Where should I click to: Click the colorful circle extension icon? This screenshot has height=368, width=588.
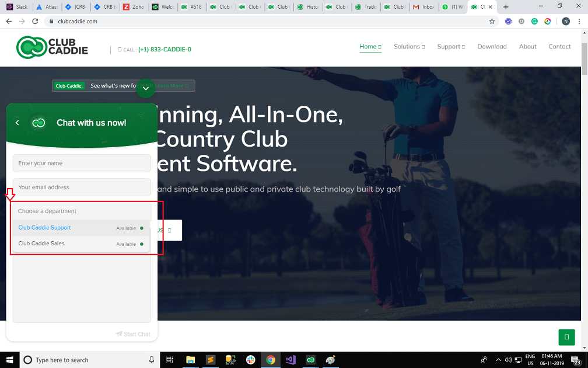tap(548, 22)
